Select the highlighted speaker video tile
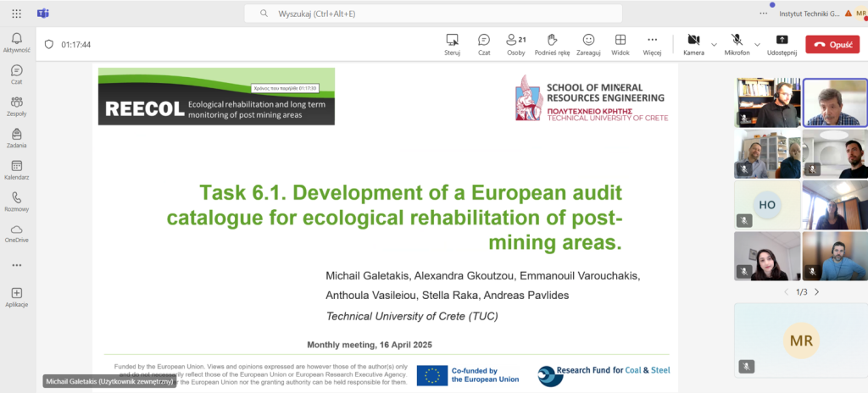This screenshot has height=393, width=868. coord(835,103)
